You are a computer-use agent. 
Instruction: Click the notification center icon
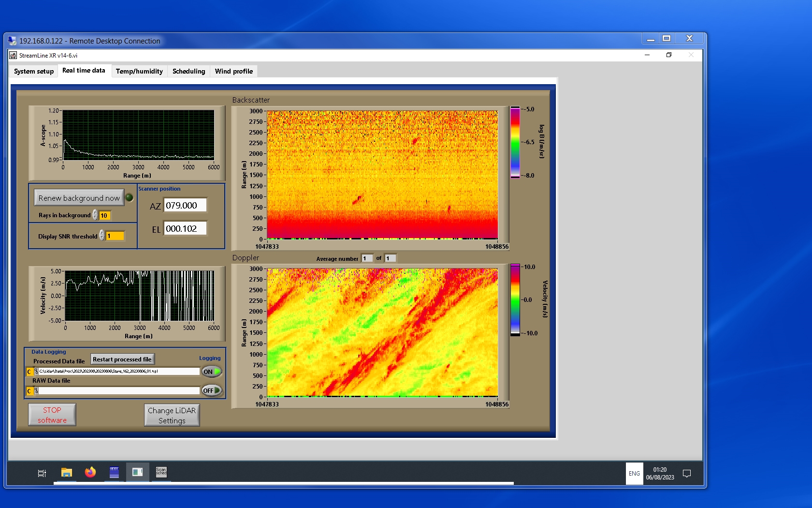[x=686, y=474]
